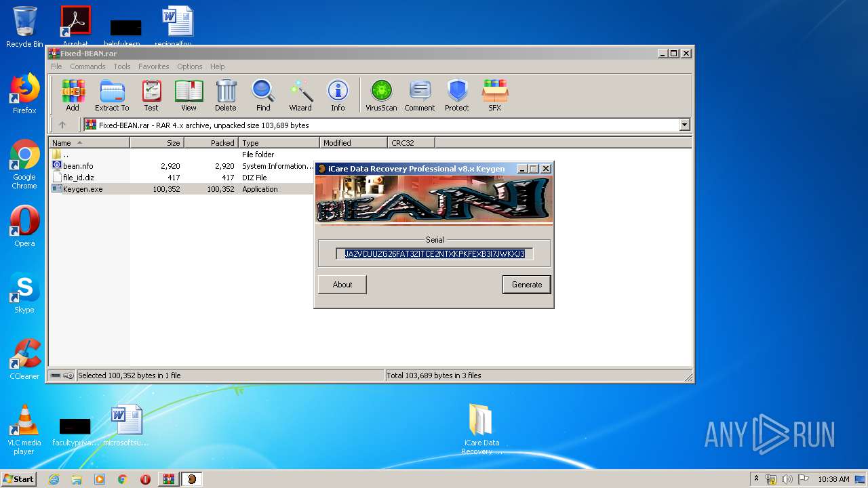Open the Wizard wand icon

(x=300, y=96)
